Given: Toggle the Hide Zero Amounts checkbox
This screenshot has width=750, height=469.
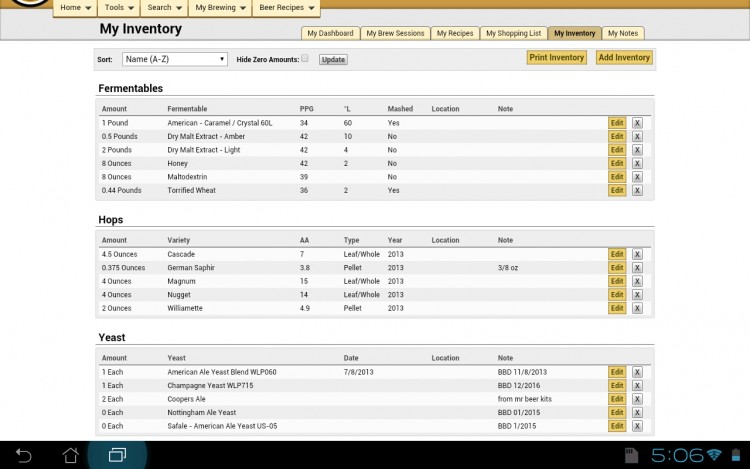Looking at the screenshot, I should click(x=305, y=59).
